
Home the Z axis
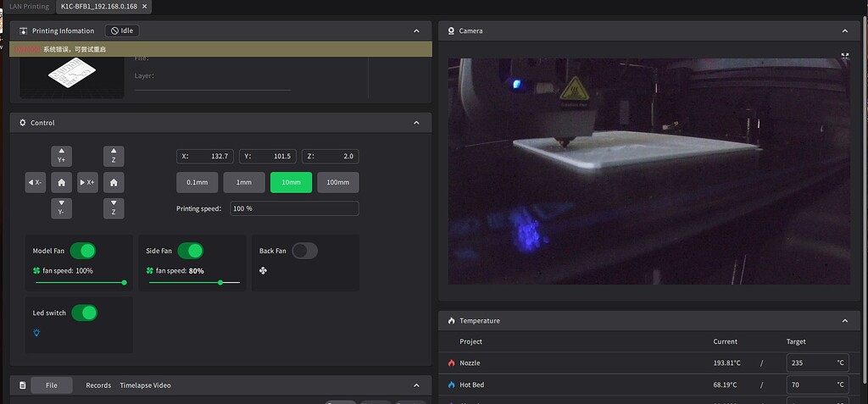[114, 182]
